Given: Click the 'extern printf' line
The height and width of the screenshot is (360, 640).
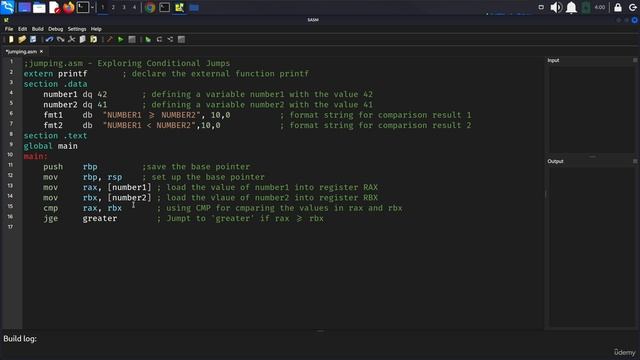Looking at the screenshot, I should 55,74.
